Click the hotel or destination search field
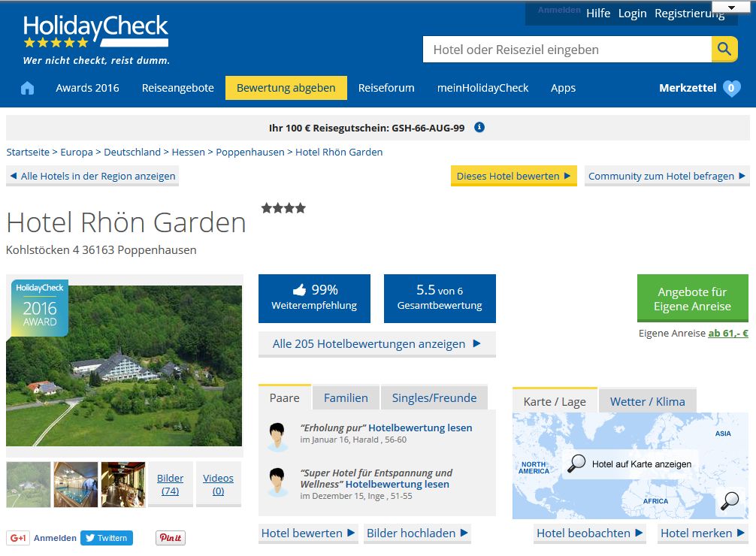Screen dimensions: 756x556 point(567,49)
